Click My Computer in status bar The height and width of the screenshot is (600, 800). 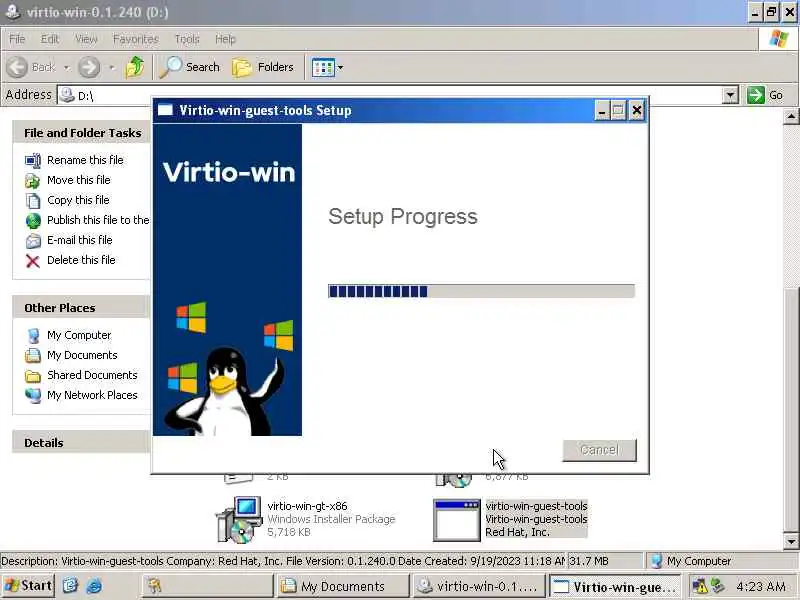[x=699, y=561]
